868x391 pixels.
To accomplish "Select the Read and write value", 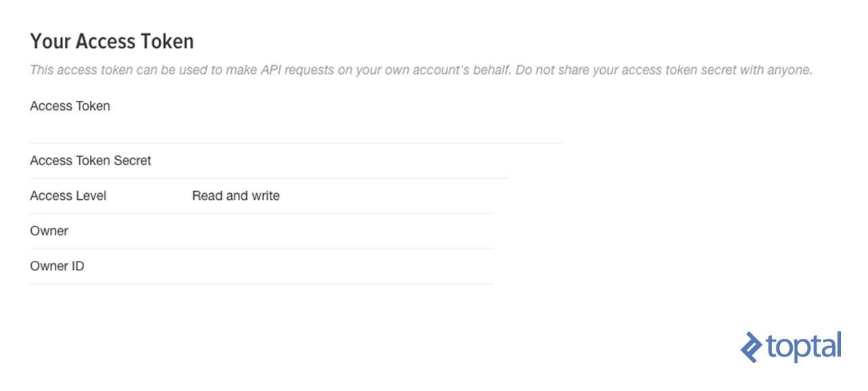I will [x=236, y=196].
